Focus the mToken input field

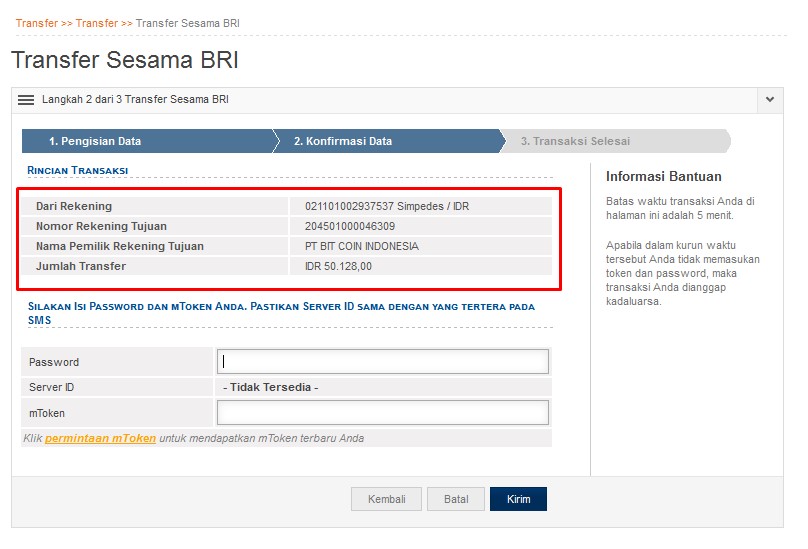pyautogui.click(x=383, y=413)
